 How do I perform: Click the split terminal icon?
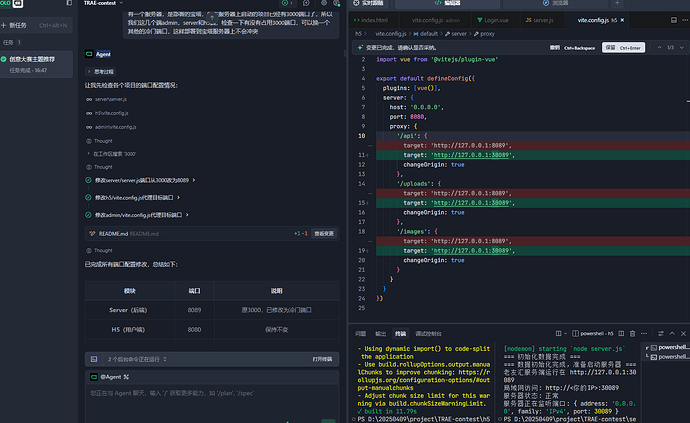[x=621, y=334]
